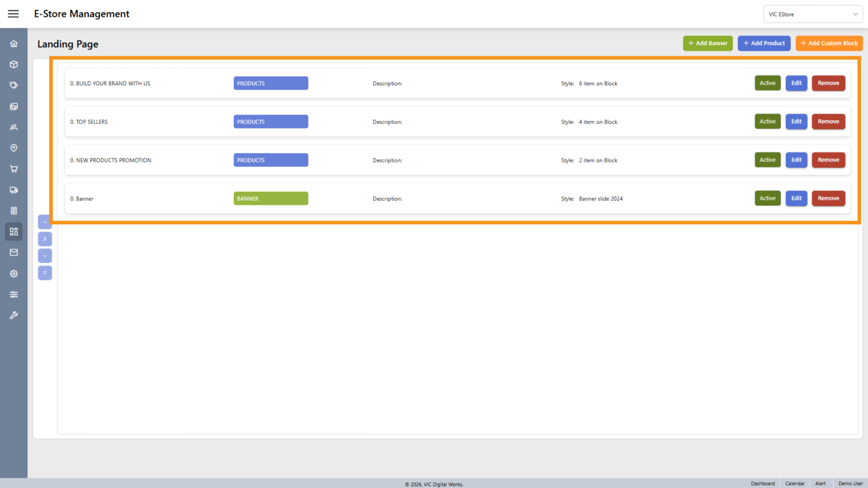Switch to Dashboard in the footer bar
868x488 pixels.
763,483
